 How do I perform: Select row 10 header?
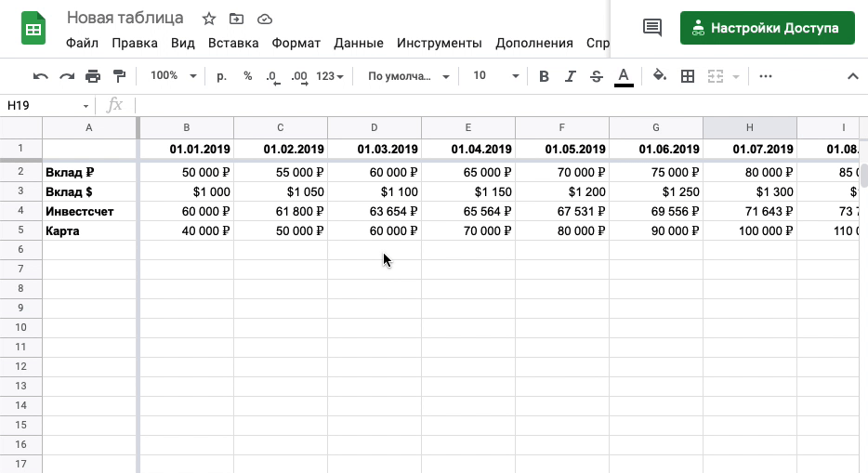(20, 327)
